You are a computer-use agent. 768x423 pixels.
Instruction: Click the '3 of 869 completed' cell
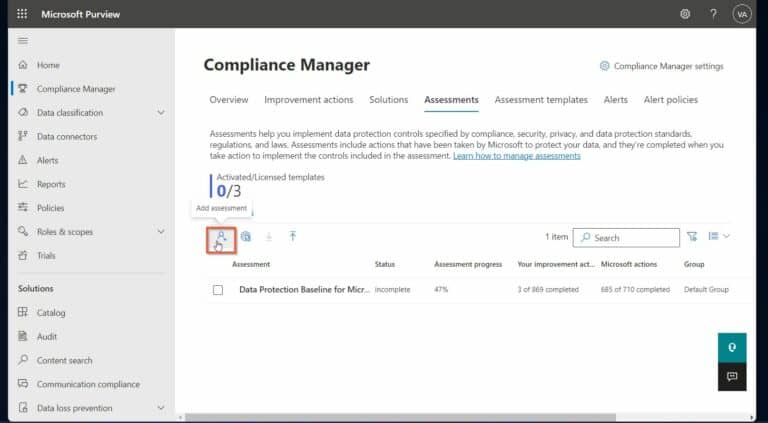point(548,290)
